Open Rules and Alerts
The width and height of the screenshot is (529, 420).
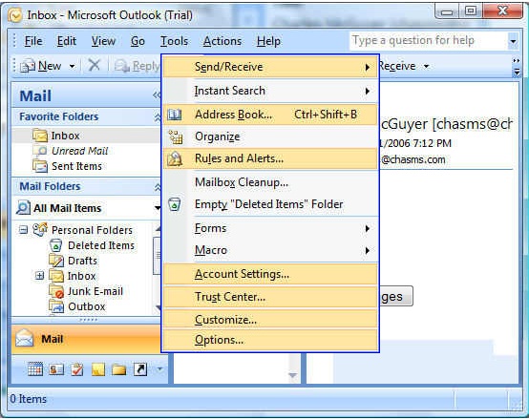[x=270, y=158]
